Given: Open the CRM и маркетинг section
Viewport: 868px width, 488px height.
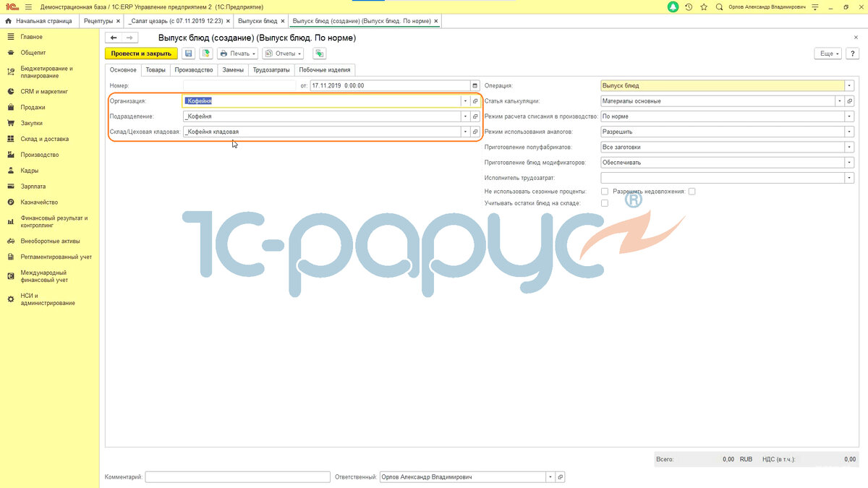Looking at the screenshot, I should pyautogui.click(x=44, y=92).
